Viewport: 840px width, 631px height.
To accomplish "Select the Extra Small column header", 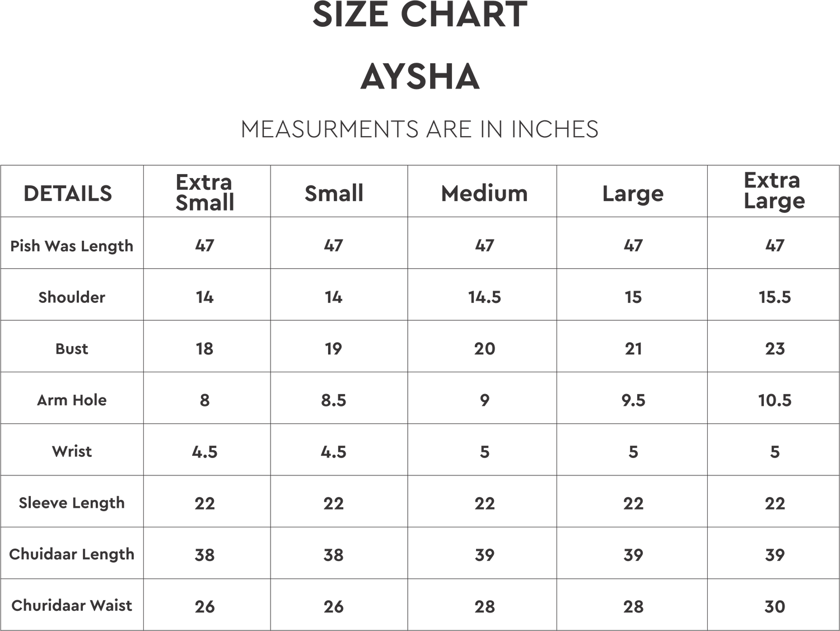I will [204, 192].
